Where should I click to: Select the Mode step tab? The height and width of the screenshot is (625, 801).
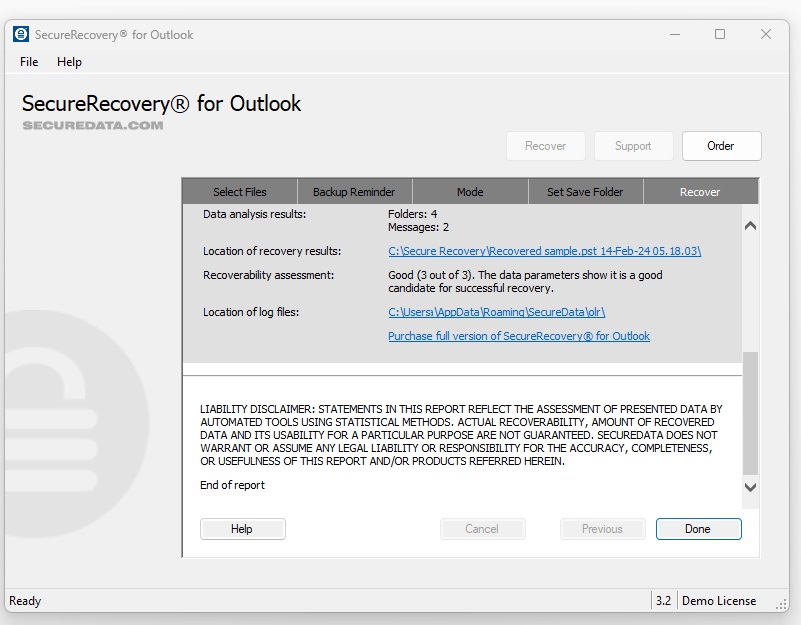[x=470, y=192]
